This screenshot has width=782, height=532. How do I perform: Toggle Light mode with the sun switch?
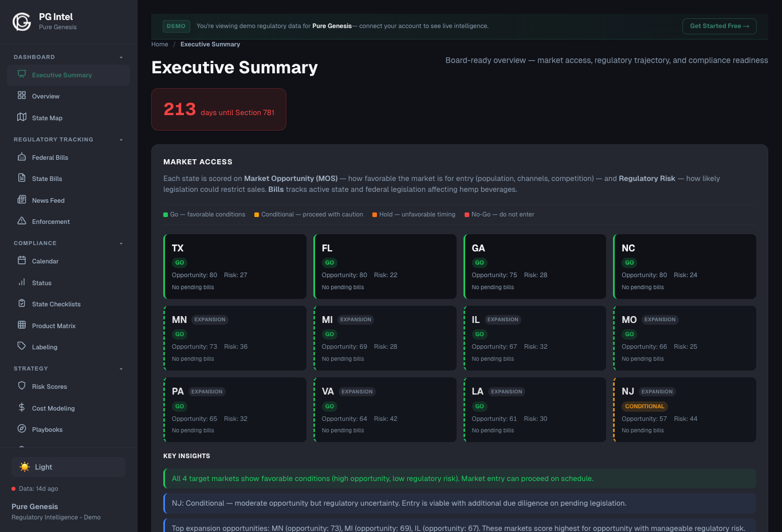tap(25, 467)
